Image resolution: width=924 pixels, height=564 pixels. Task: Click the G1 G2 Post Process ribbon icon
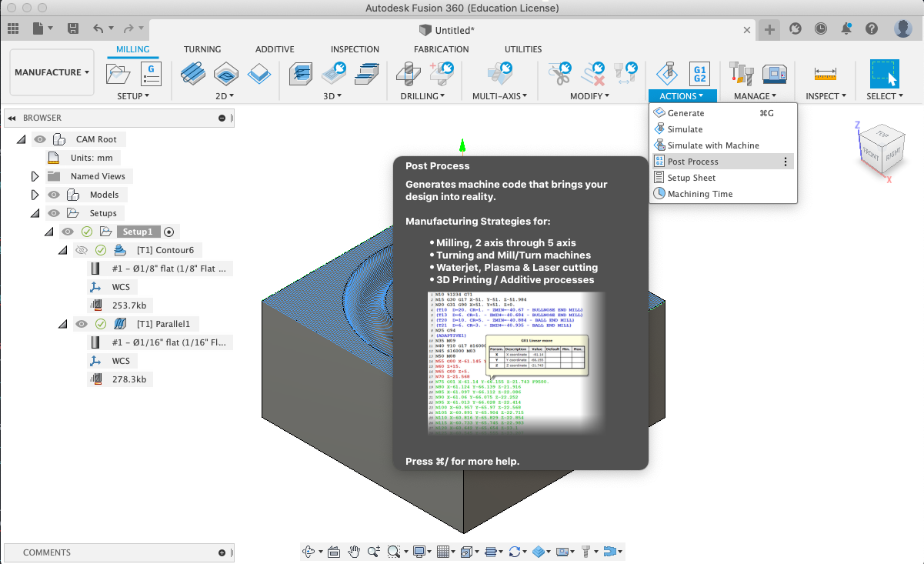pyautogui.click(x=699, y=74)
